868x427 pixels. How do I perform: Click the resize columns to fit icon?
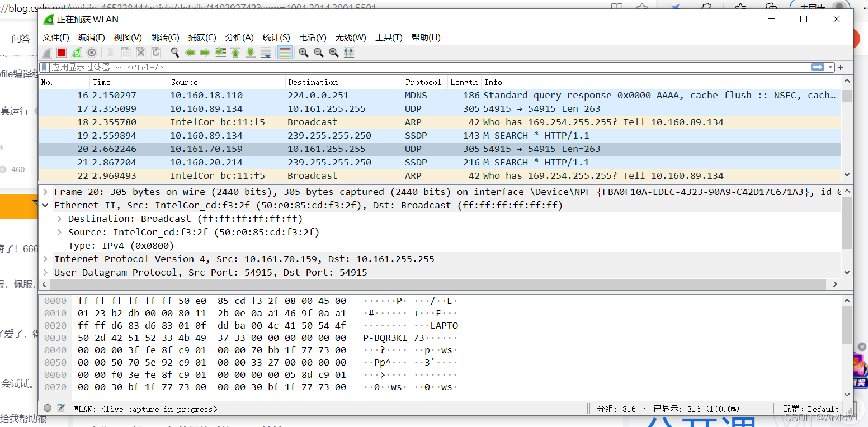tap(349, 53)
